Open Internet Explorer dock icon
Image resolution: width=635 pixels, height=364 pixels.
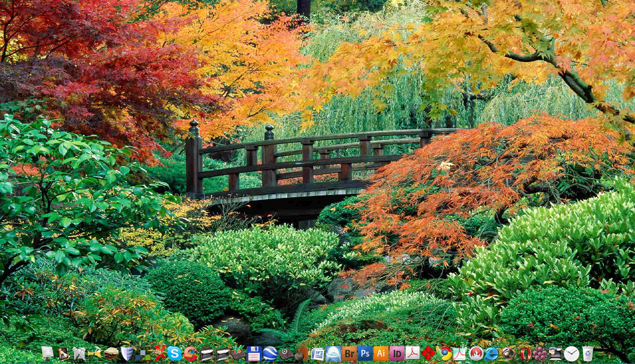[x=491, y=354]
